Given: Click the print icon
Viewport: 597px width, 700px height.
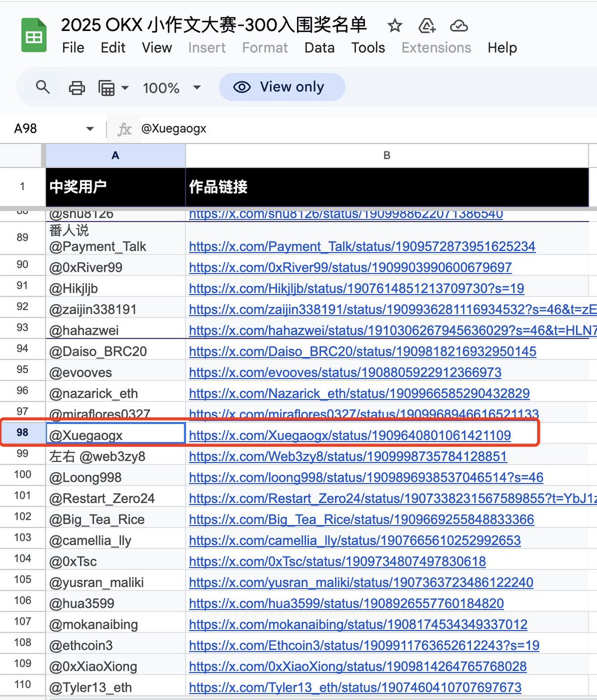Looking at the screenshot, I should pyautogui.click(x=77, y=88).
